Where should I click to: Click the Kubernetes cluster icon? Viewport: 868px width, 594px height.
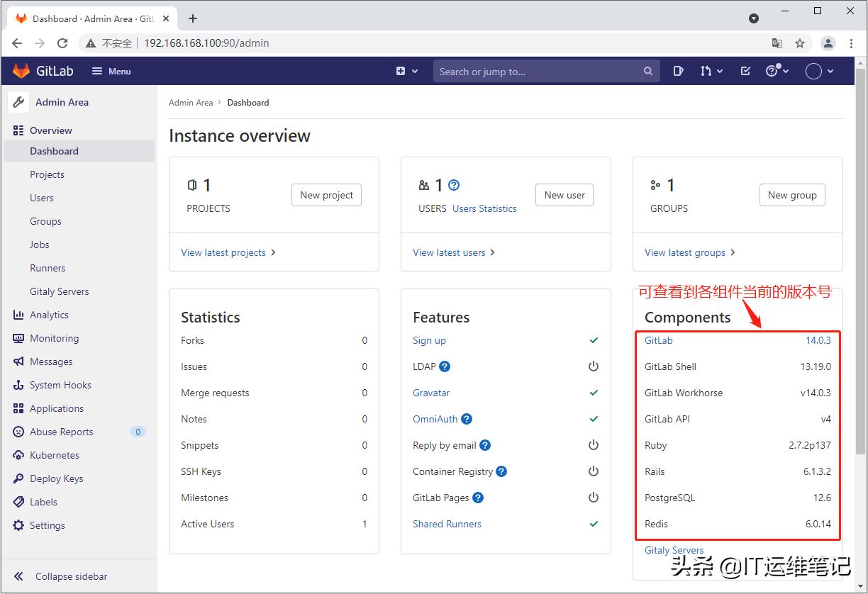tap(18, 455)
